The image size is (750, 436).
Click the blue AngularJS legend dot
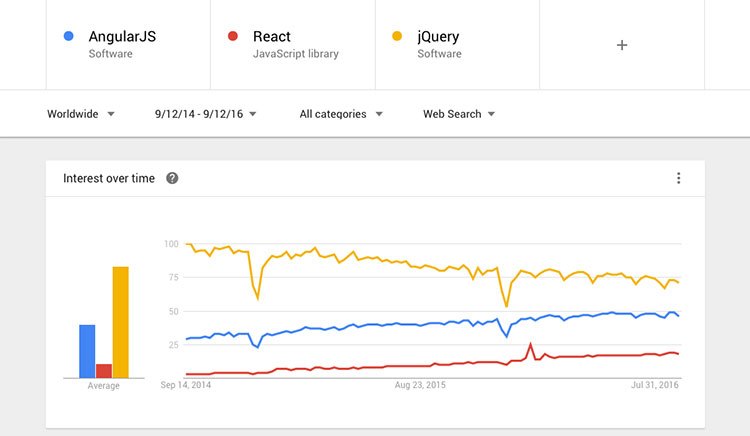coord(68,36)
